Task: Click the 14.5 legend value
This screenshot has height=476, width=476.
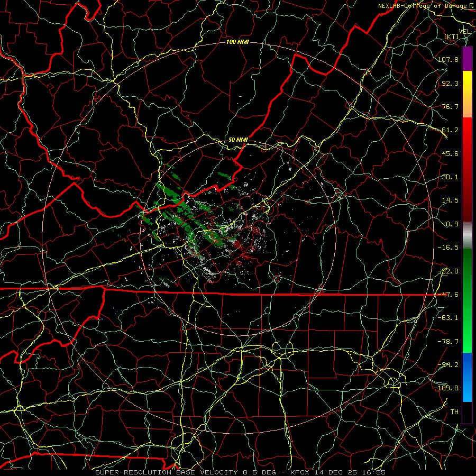Action: (450, 200)
